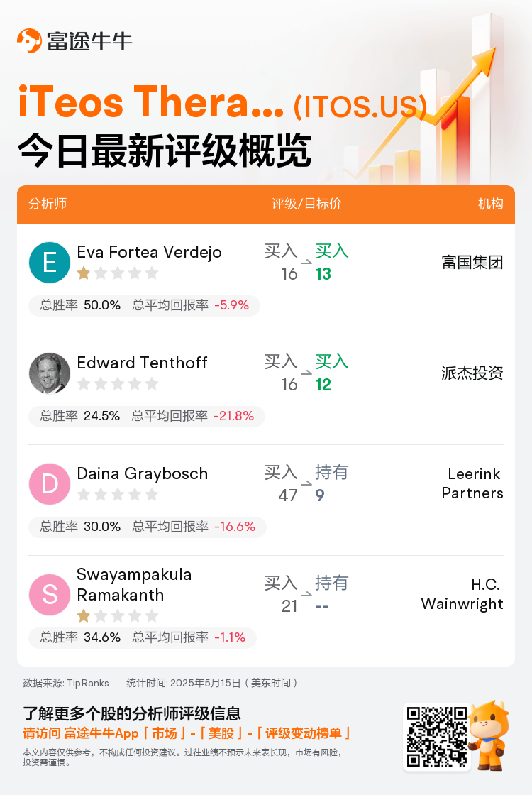Image resolution: width=532 pixels, height=795 pixels.
Task: Click the orange bull mascot
Action: click(x=489, y=735)
